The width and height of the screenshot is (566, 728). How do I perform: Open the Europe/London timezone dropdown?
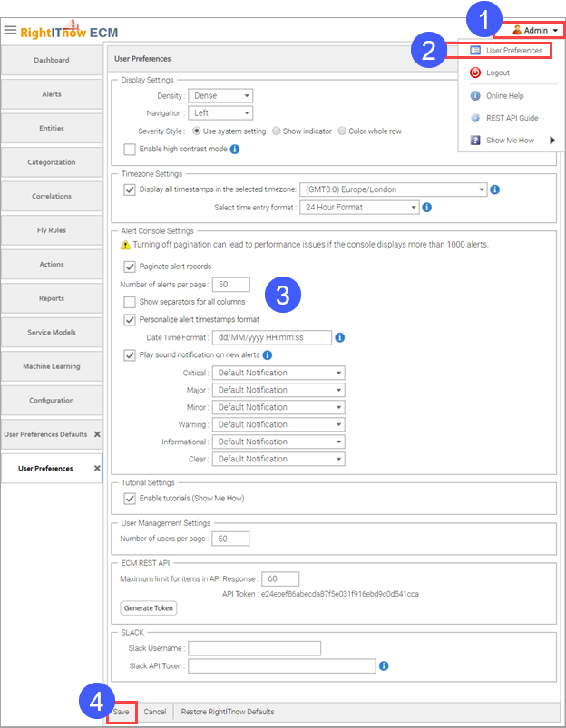pos(393,189)
